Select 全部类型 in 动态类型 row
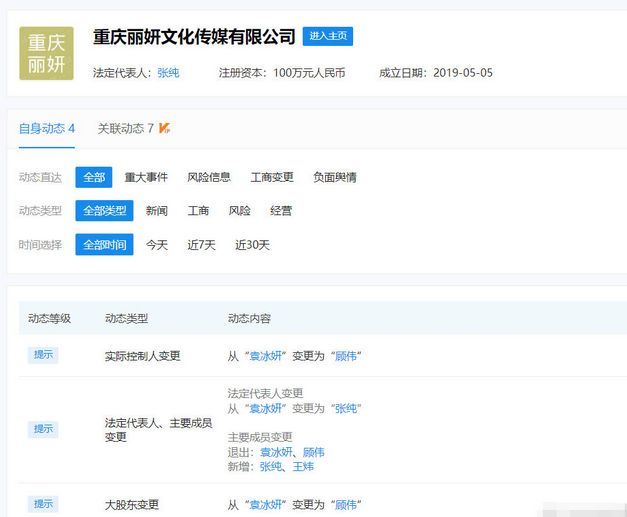Viewport: 627px width, 517px height. pos(104,211)
